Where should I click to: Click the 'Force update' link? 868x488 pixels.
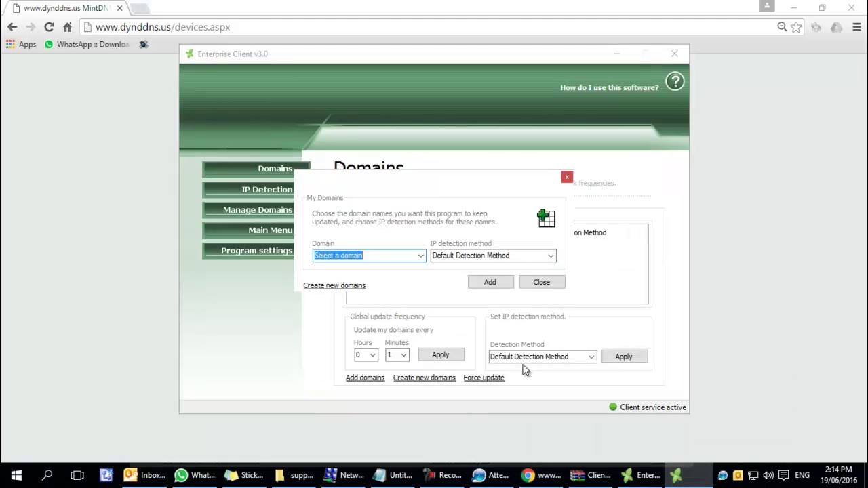(484, 378)
